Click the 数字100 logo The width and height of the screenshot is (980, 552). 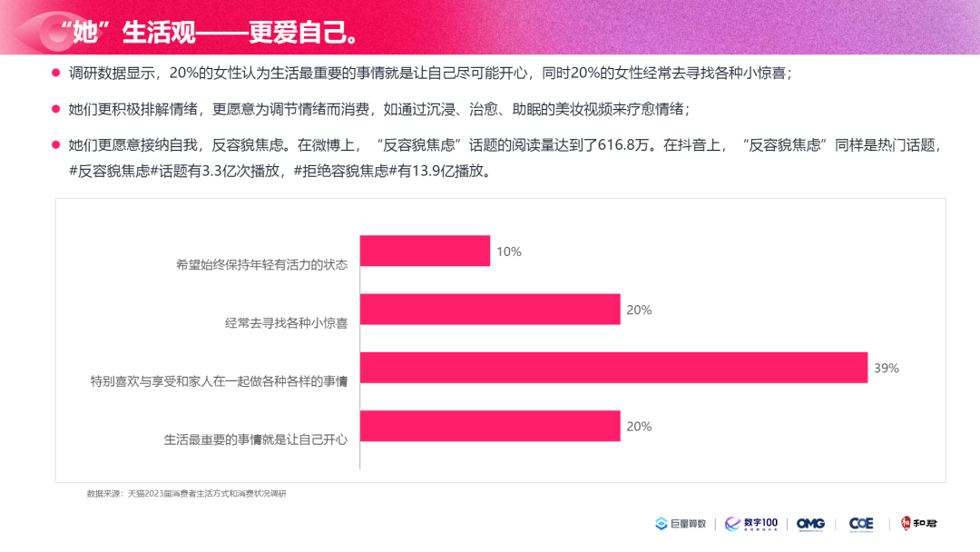(751, 524)
